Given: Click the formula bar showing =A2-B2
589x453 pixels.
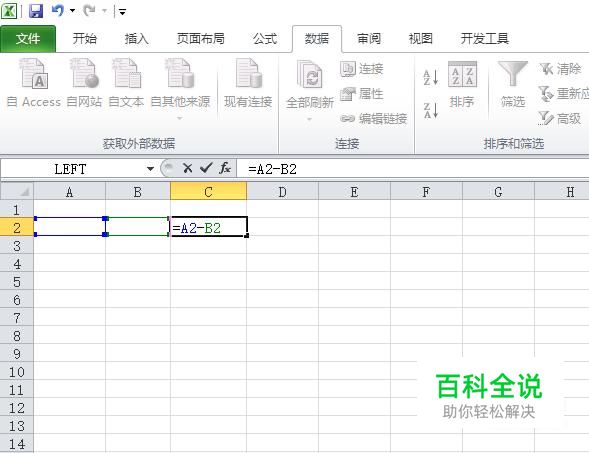Looking at the screenshot, I should pos(412,169).
